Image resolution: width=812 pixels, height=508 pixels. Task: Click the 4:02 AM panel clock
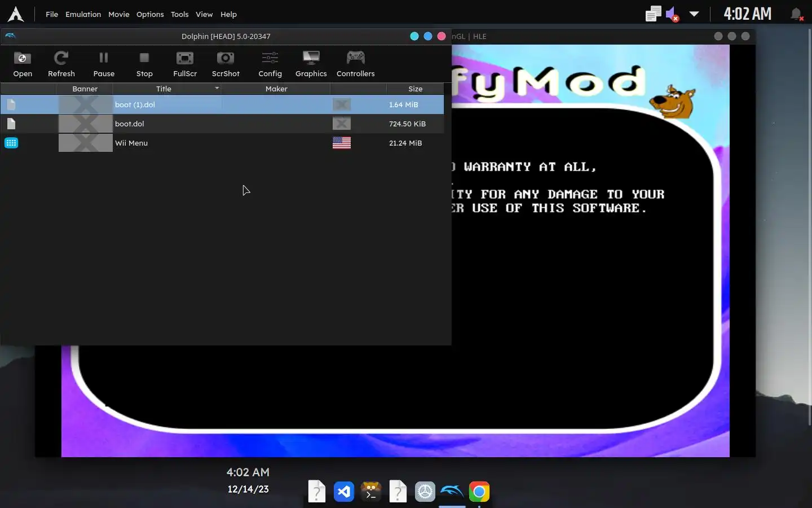tap(747, 14)
